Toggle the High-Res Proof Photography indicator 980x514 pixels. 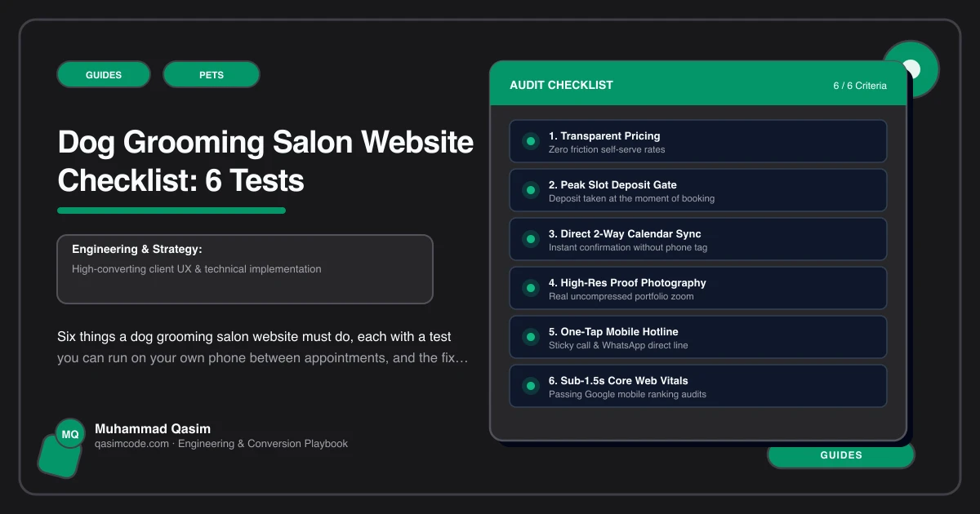530,288
